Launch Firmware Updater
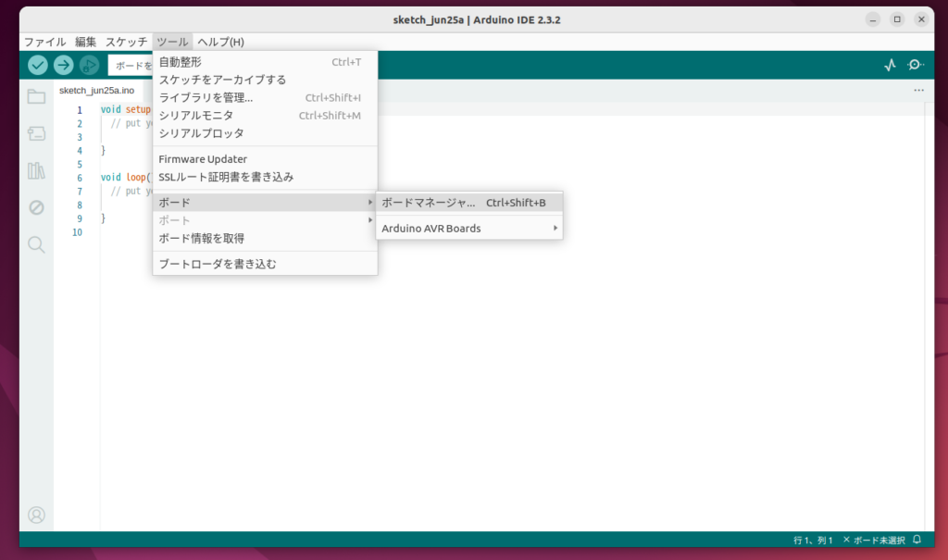 [x=265, y=159]
